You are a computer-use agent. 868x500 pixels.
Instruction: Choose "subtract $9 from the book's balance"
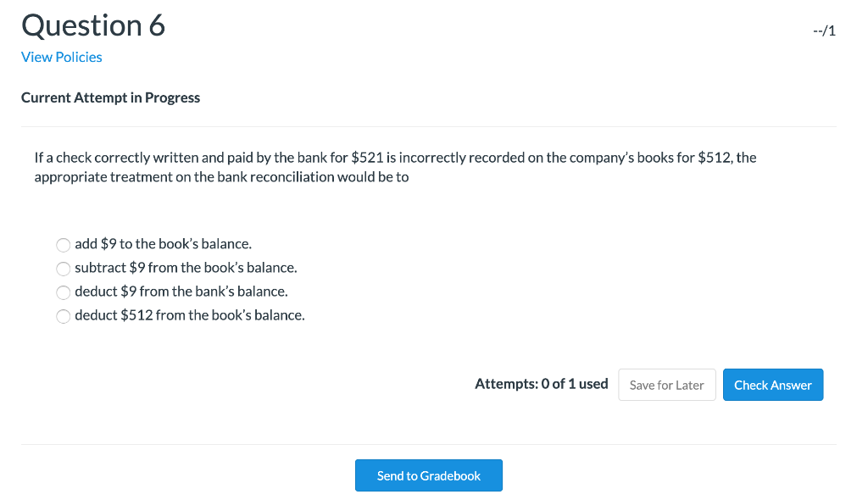click(x=64, y=269)
